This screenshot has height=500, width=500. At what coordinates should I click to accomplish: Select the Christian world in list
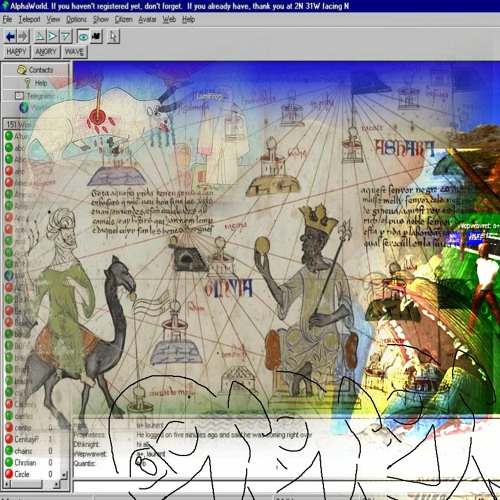[29, 463]
